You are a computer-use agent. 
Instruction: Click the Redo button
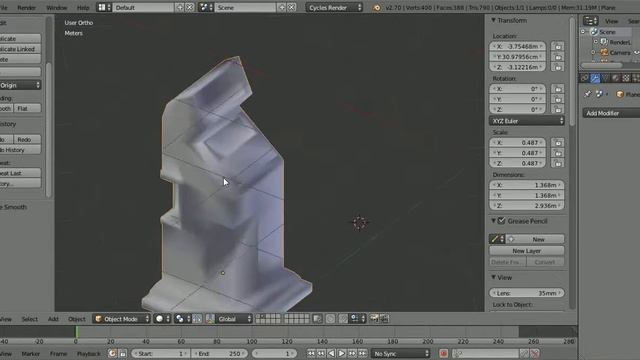(x=27, y=139)
